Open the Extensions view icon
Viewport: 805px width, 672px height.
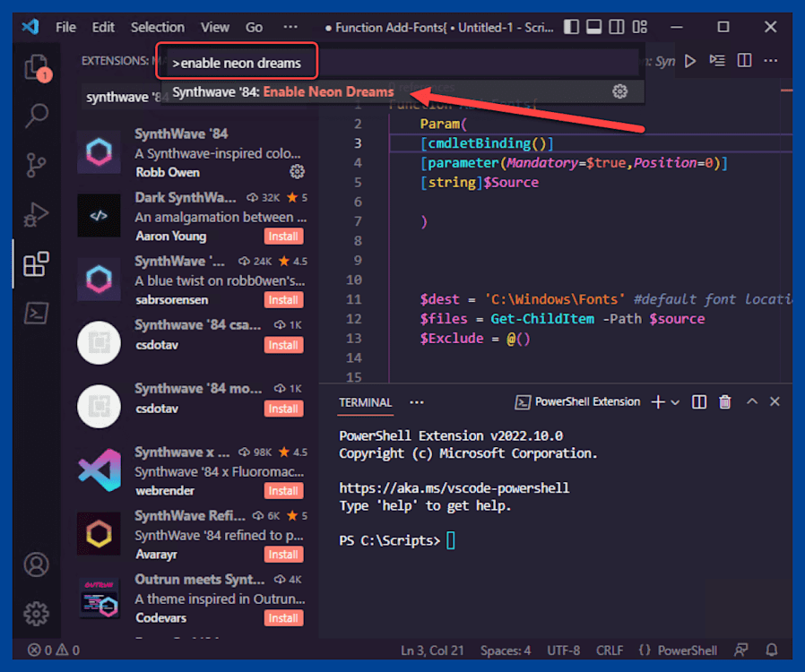(x=37, y=263)
